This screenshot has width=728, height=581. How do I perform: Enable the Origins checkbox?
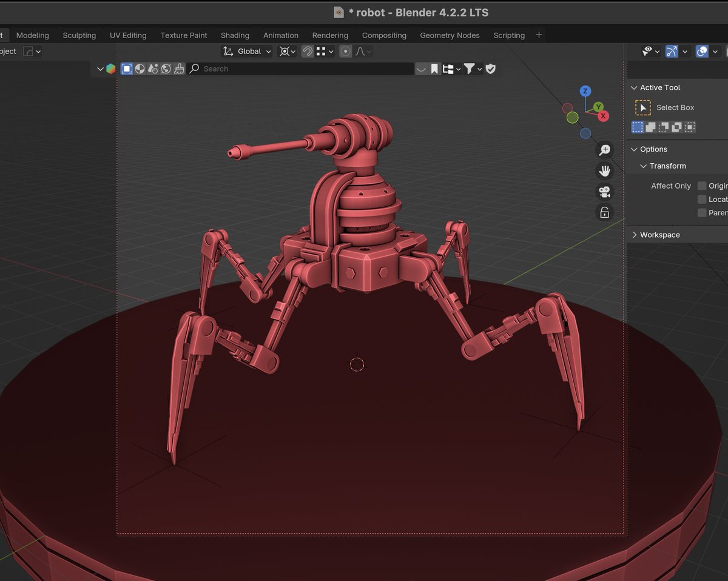tap(702, 186)
